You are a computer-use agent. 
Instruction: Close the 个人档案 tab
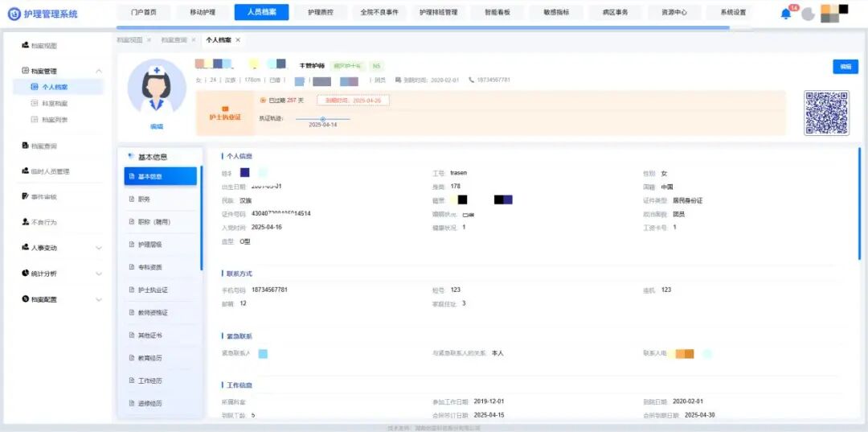click(x=238, y=40)
